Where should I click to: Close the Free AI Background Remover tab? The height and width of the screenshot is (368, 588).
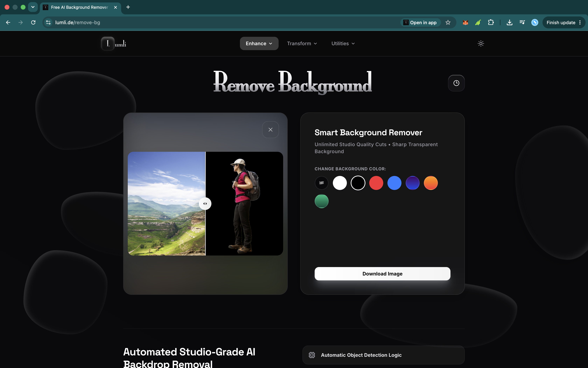[115, 7]
